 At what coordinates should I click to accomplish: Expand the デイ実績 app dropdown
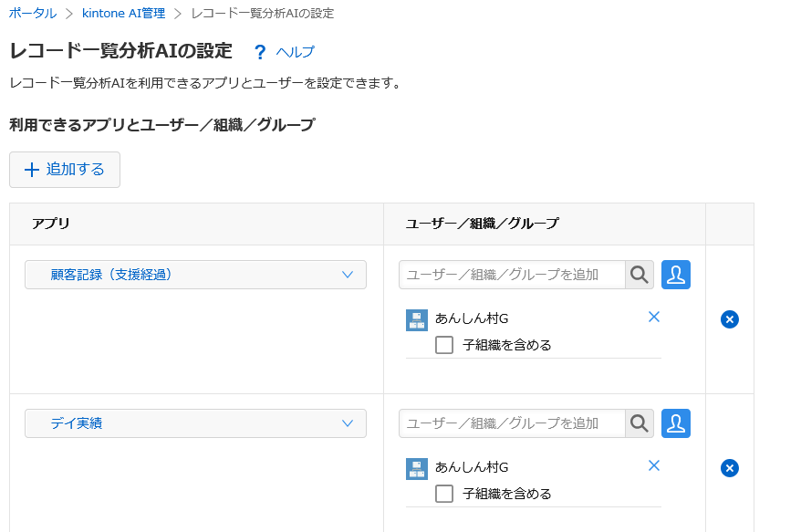tap(195, 423)
